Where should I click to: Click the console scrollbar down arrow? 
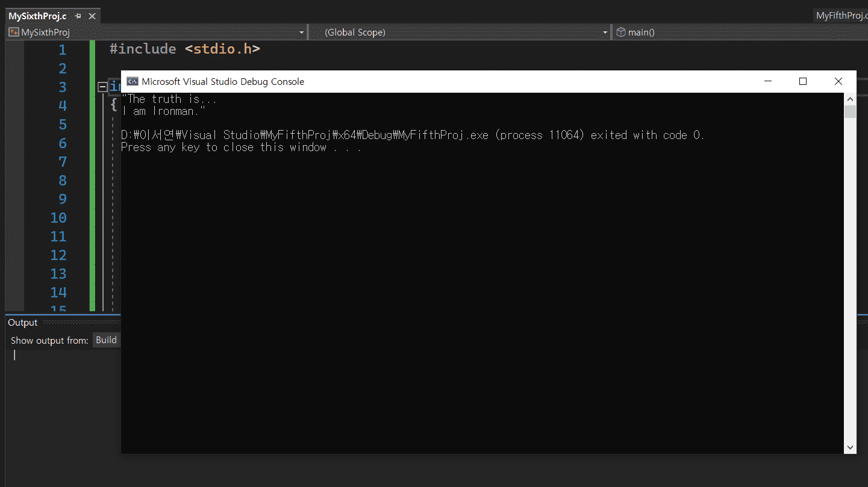tap(850, 447)
